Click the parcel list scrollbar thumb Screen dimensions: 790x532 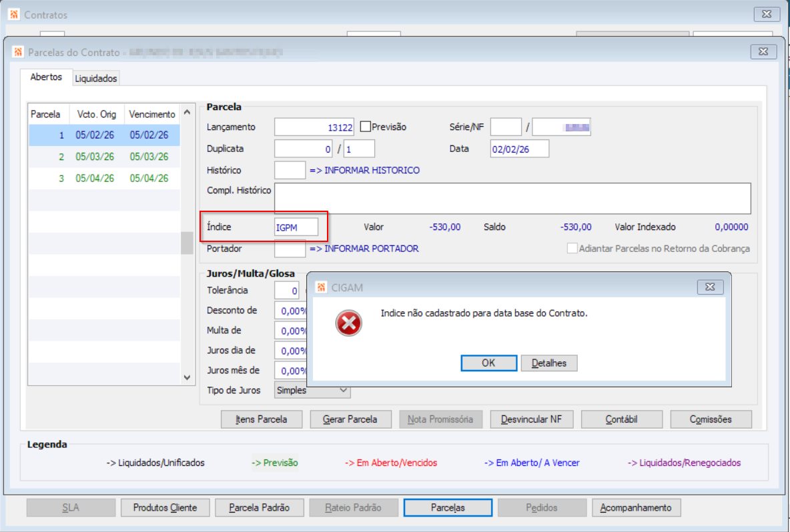[187, 243]
